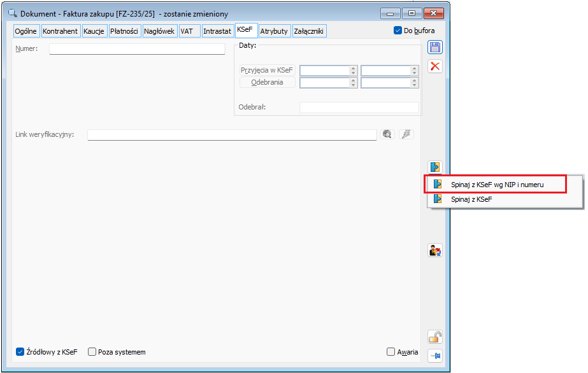Open the Załączniki tab

(x=308, y=31)
